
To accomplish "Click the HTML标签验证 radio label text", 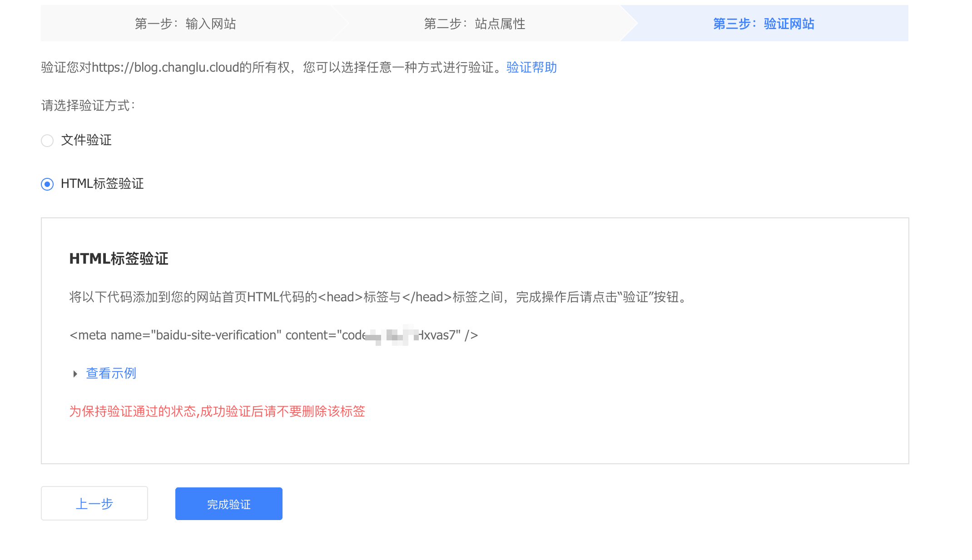I will point(103,184).
